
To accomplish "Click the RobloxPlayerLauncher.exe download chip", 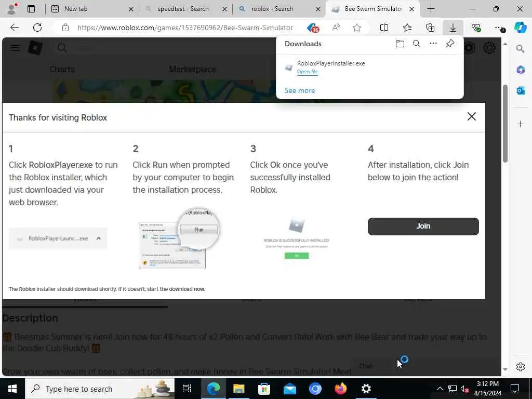I will (58, 238).
